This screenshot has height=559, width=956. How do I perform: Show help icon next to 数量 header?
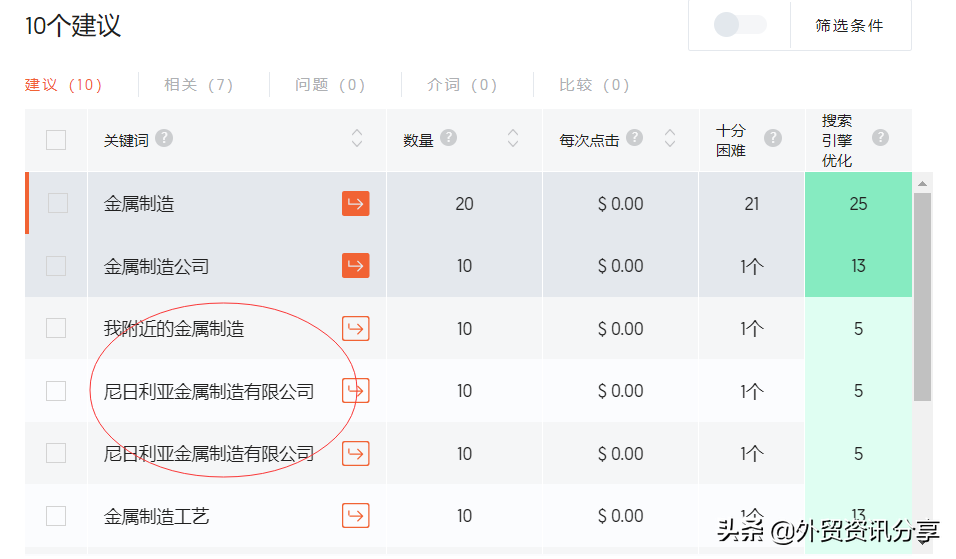[449, 138]
